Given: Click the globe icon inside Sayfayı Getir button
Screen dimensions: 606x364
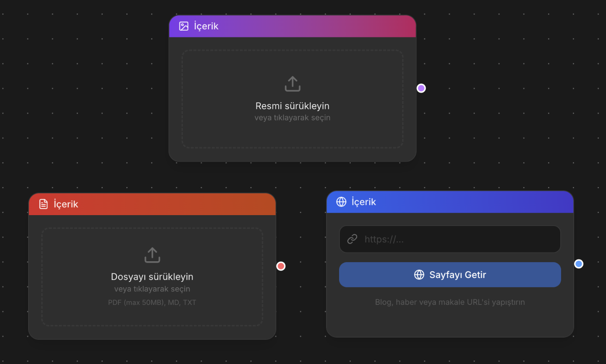Looking at the screenshot, I should tap(419, 275).
